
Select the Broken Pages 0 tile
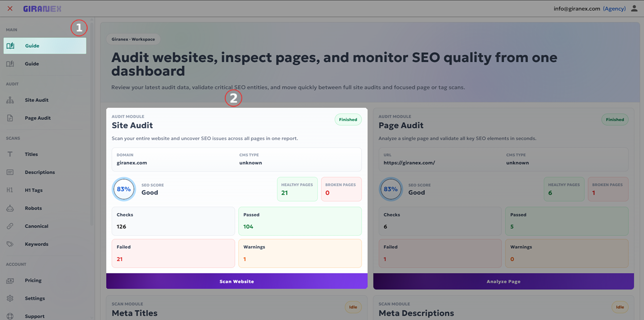(x=341, y=189)
